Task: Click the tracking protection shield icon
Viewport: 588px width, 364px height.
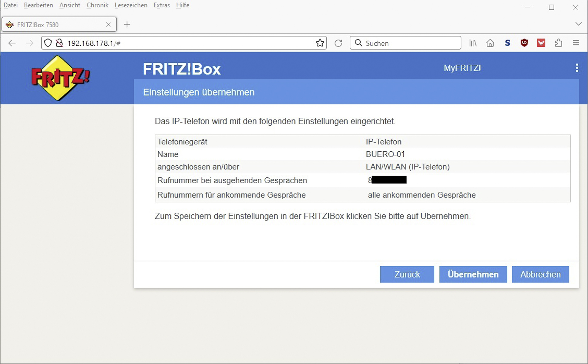Action: tap(48, 43)
